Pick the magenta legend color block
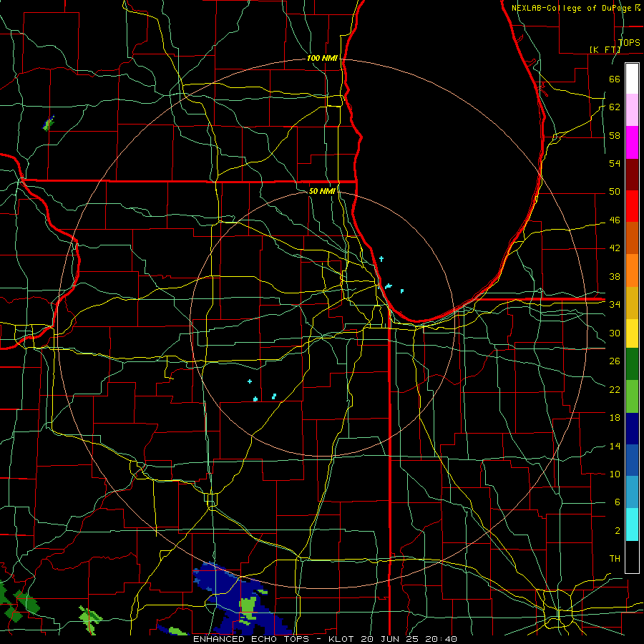This screenshot has height=644, width=644. pyautogui.click(x=632, y=142)
